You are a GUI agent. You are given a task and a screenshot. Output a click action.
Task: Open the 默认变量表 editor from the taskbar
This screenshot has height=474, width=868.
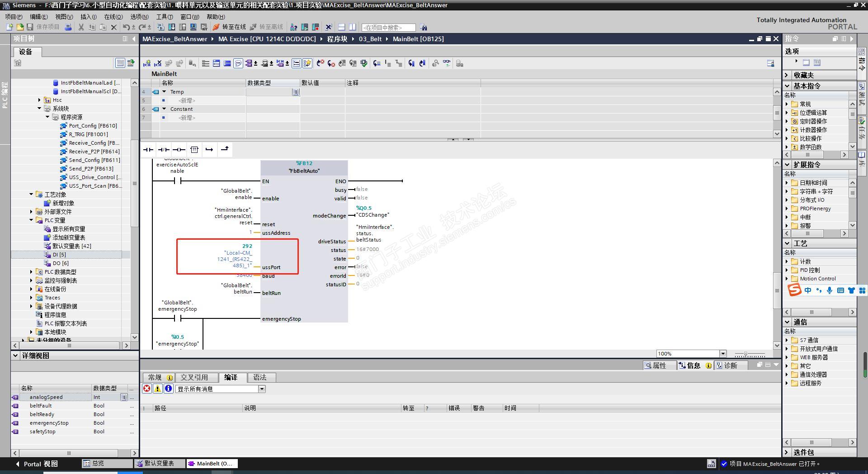pyautogui.click(x=160, y=464)
